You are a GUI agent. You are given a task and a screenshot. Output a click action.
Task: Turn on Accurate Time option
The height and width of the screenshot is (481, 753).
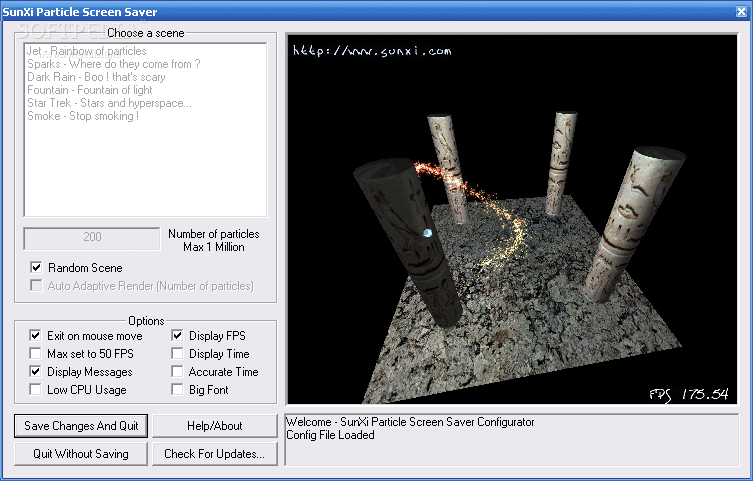177,372
